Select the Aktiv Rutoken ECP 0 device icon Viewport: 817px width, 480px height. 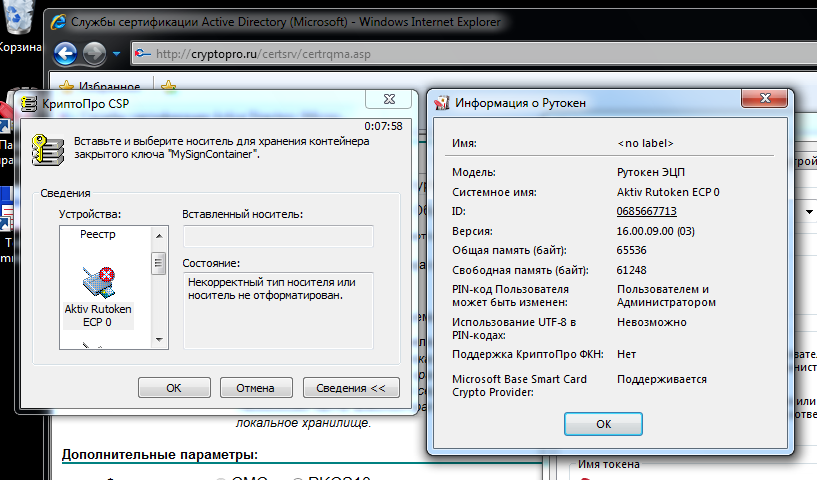pos(98,281)
